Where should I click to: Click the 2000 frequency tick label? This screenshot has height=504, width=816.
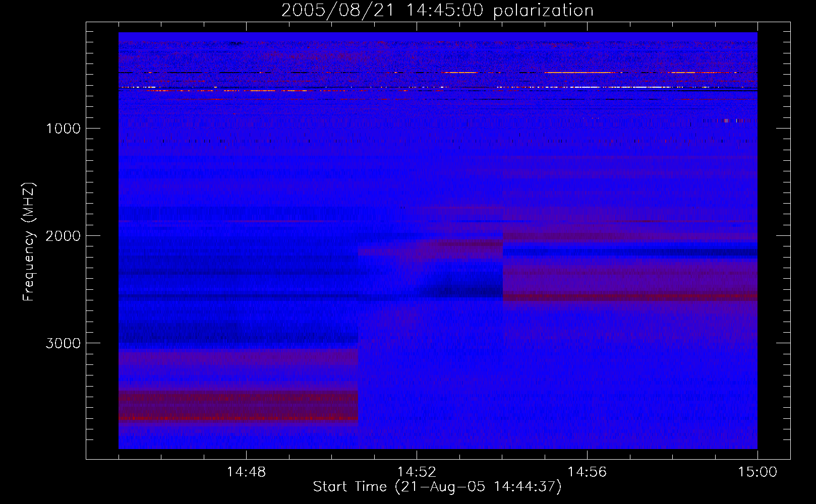point(63,236)
